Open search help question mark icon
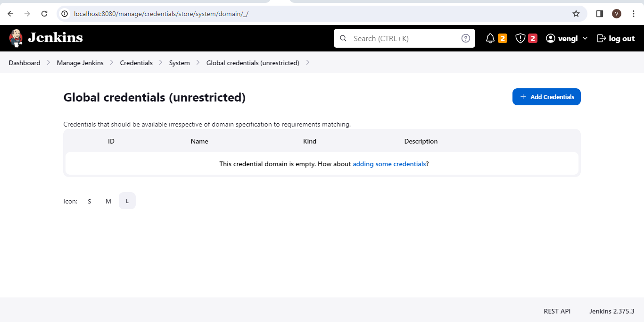Viewport: 644px width, 322px height. point(466,38)
